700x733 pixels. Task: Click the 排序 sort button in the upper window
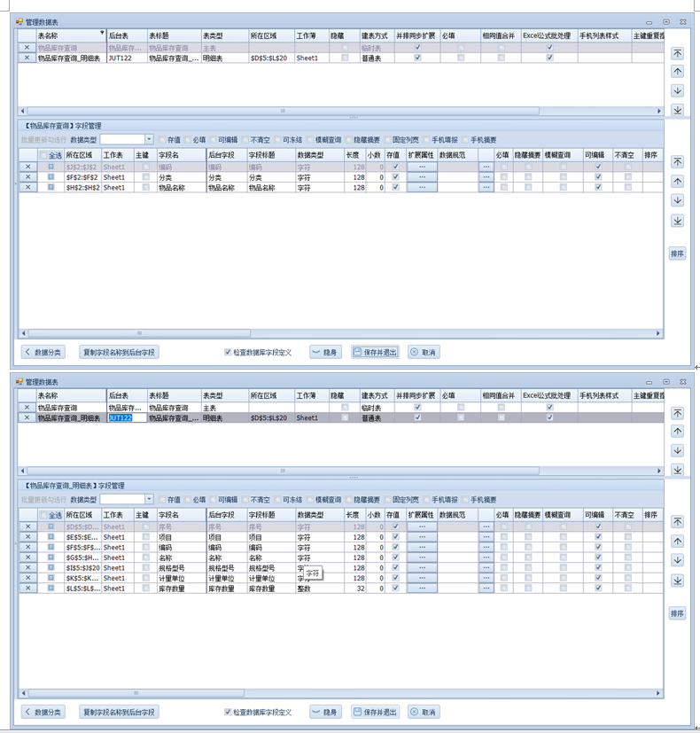coord(677,253)
